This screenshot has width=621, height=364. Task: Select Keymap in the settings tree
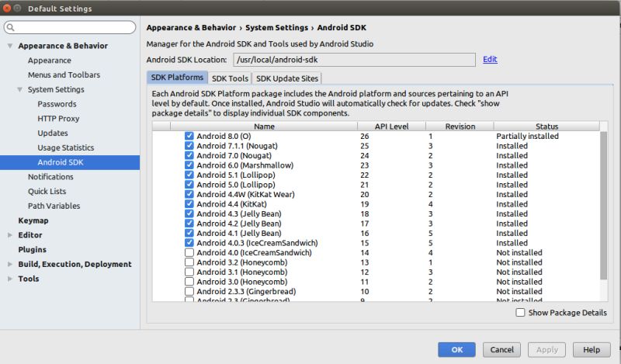(33, 220)
